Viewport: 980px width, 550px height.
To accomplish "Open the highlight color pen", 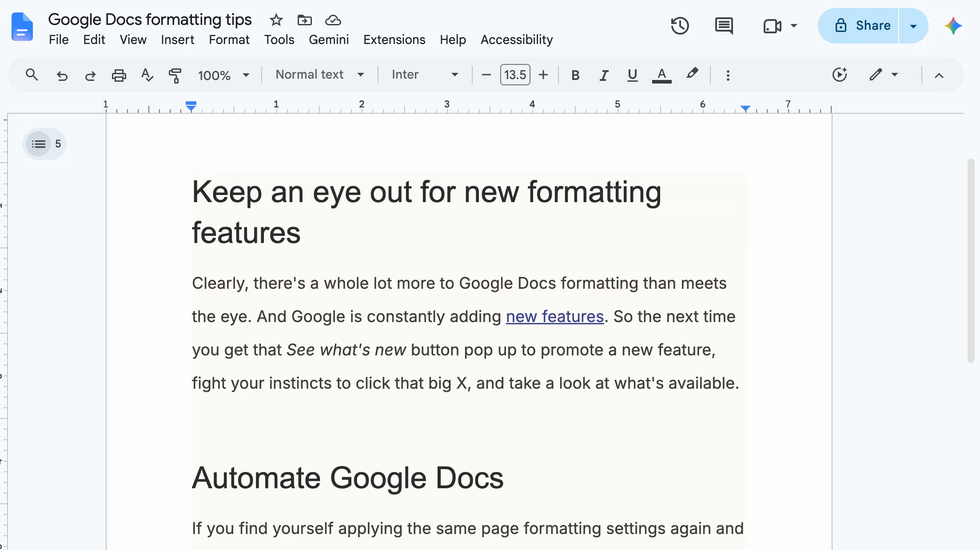I will 692,74.
